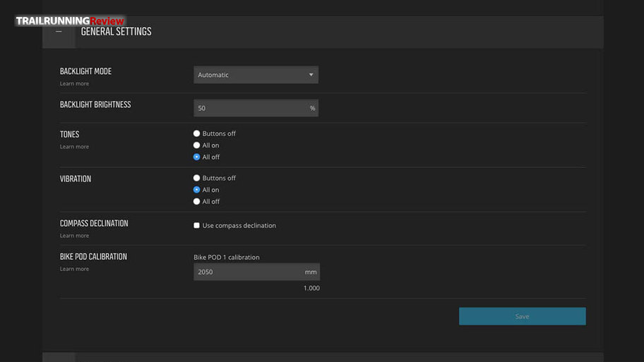Open Learn more under Tones
Screen dimensions: 644x362
(x=74, y=147)
